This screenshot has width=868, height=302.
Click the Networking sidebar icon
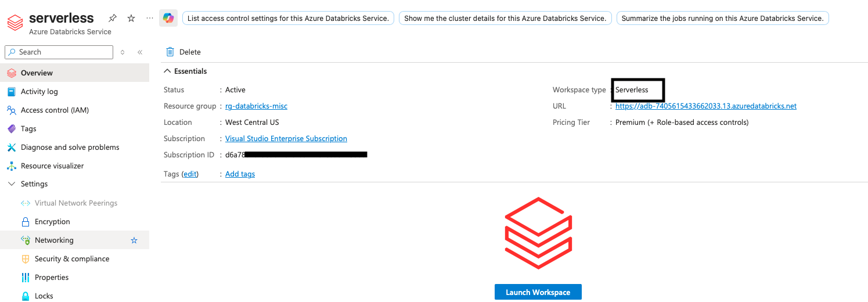coord(25,240)
